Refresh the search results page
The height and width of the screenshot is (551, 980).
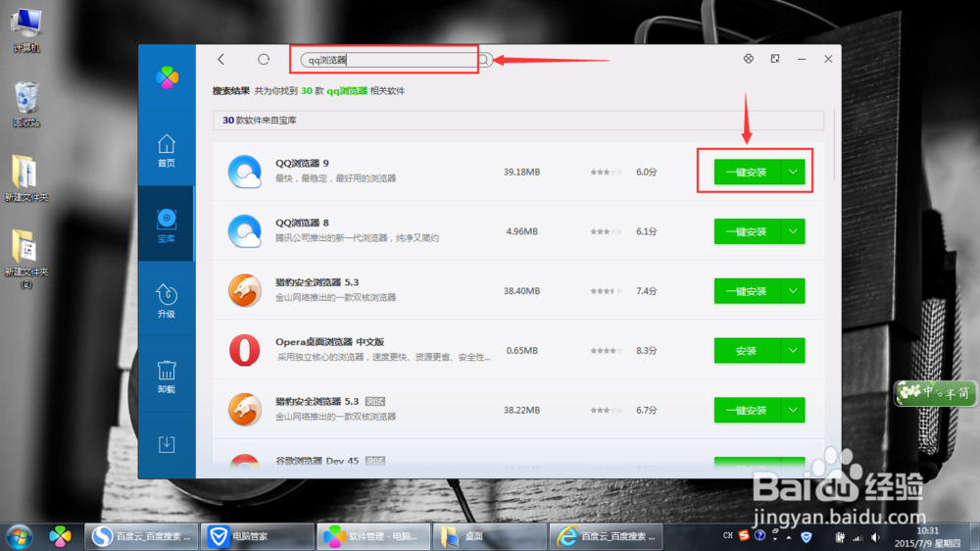(264, 60)
